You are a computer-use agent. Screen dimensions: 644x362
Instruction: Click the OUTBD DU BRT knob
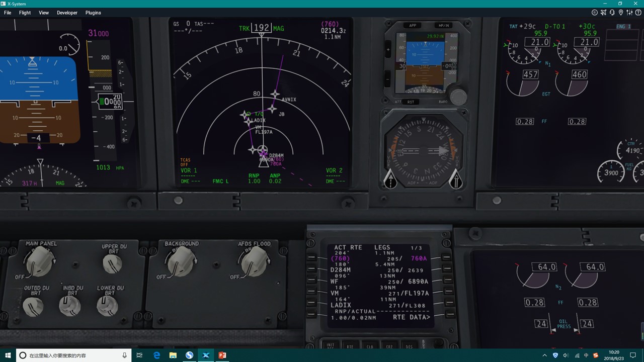33,306
